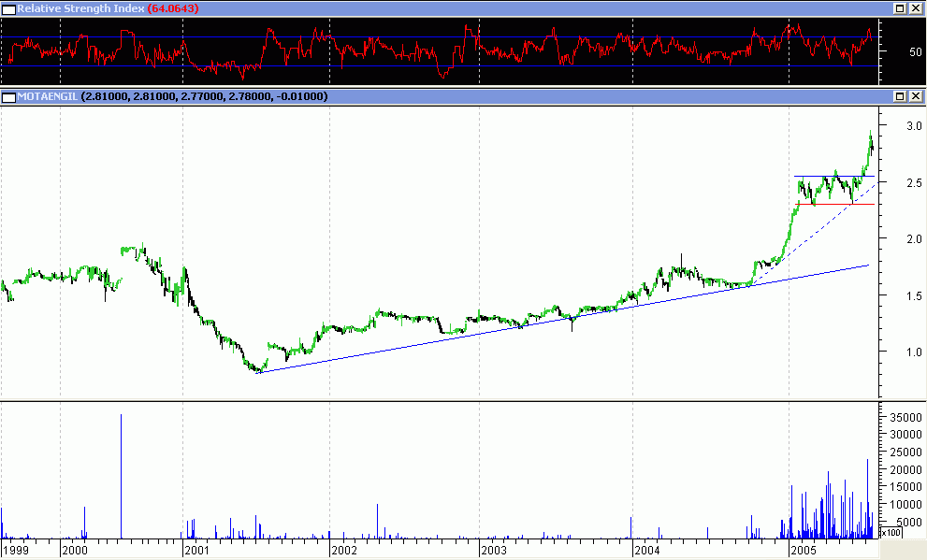
Task: Click the 15000 volume scale label
Action: [x=906, y=487]
